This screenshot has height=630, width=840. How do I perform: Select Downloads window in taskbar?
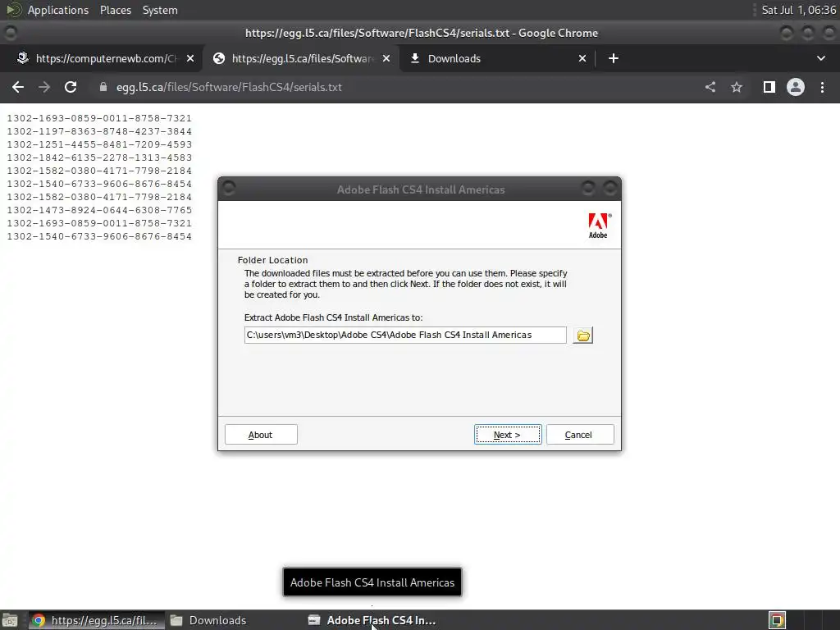(209, 620)
